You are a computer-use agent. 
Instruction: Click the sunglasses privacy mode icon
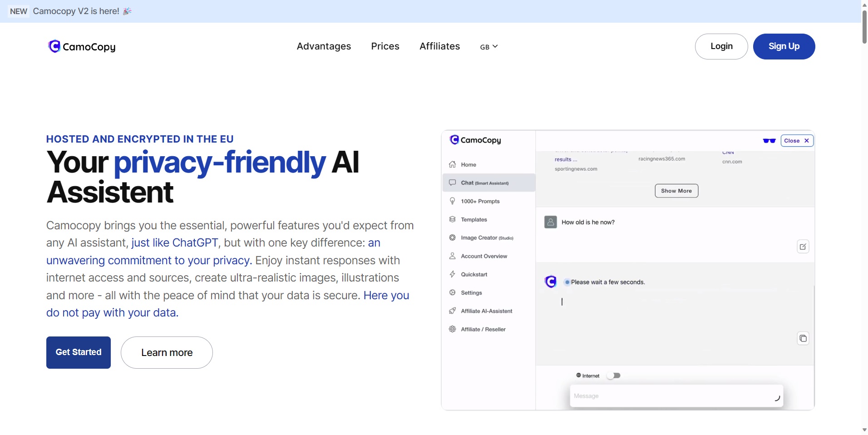coord(769,141)
